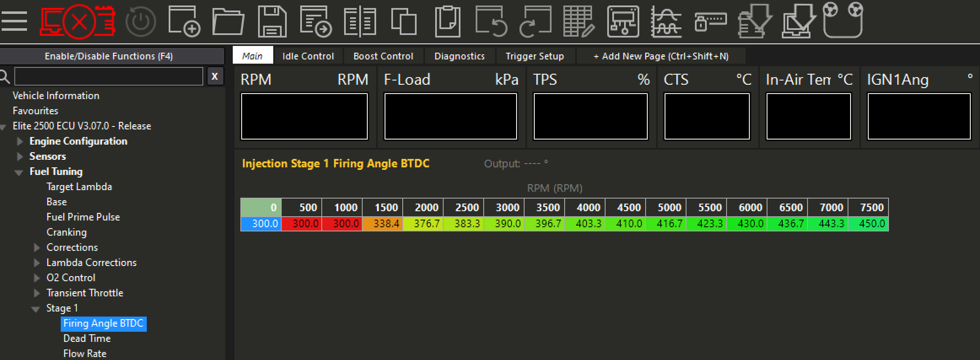Click the function search input field
Viewport: 980px width, 360px height.
[109, 76]
